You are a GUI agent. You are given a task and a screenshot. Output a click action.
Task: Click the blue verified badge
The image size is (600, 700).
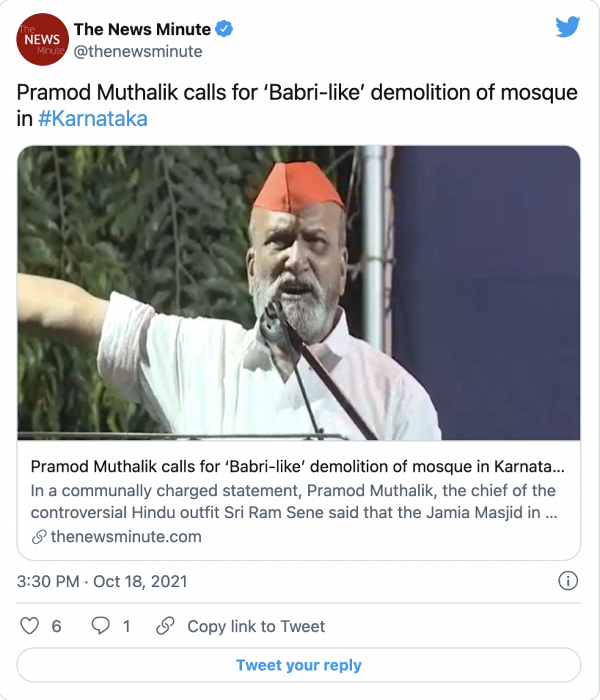(x=223, y=29)
